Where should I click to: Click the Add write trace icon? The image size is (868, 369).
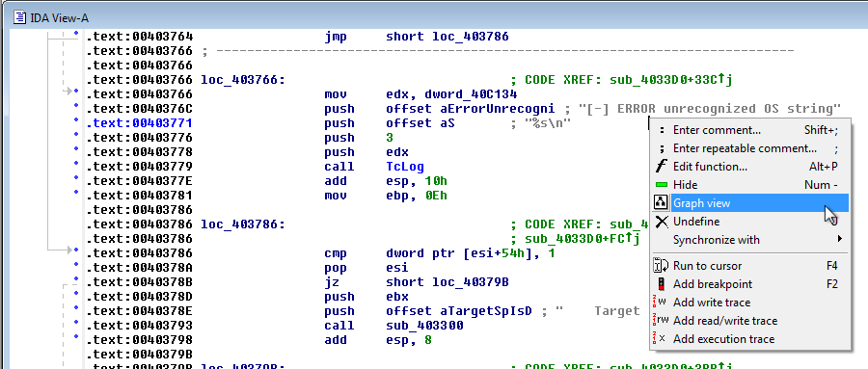661,303
